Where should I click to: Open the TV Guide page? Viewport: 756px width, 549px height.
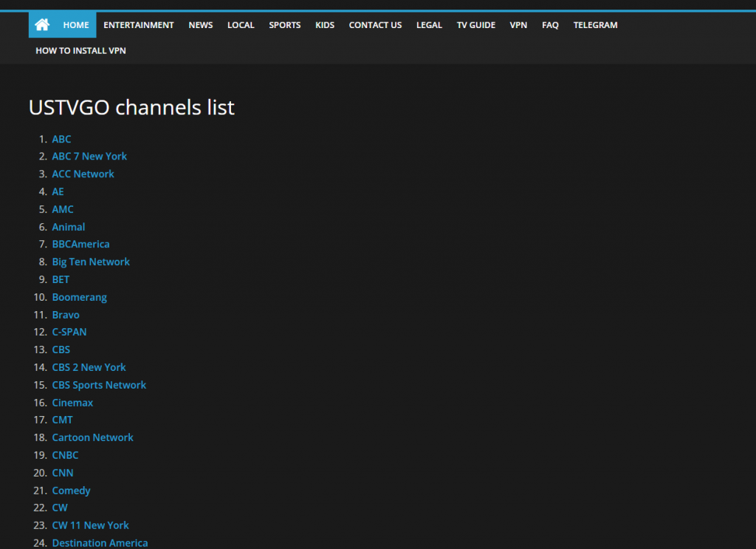point(476,25)
